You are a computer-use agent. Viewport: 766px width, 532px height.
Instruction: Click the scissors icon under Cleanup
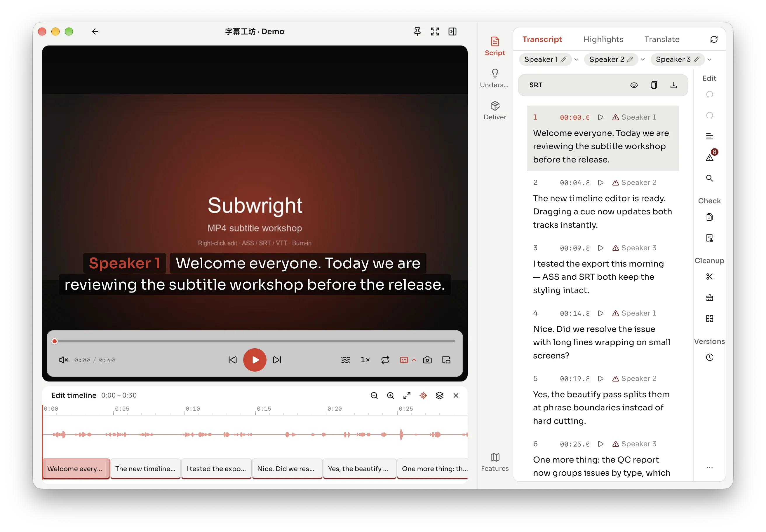click(709, 277)
